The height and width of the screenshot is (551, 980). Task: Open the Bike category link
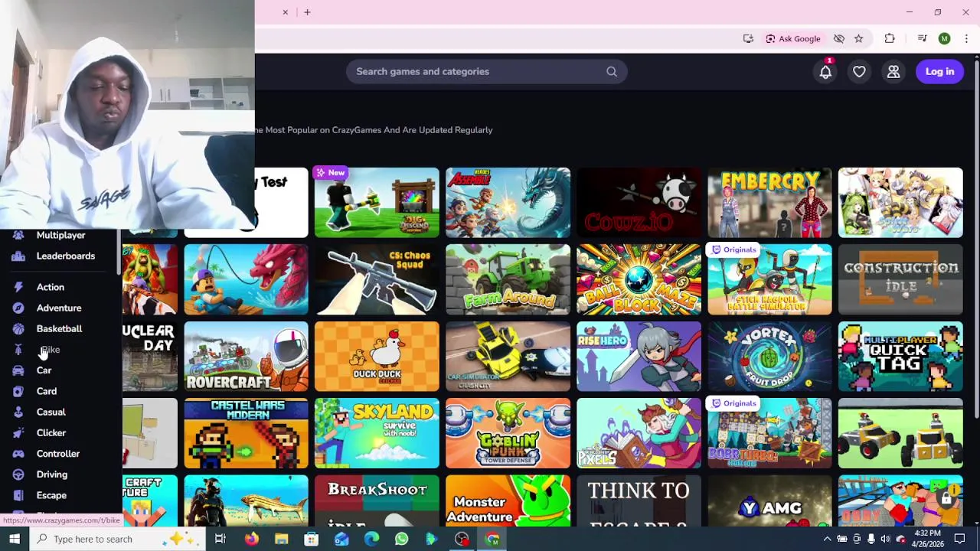pos(50,350)
